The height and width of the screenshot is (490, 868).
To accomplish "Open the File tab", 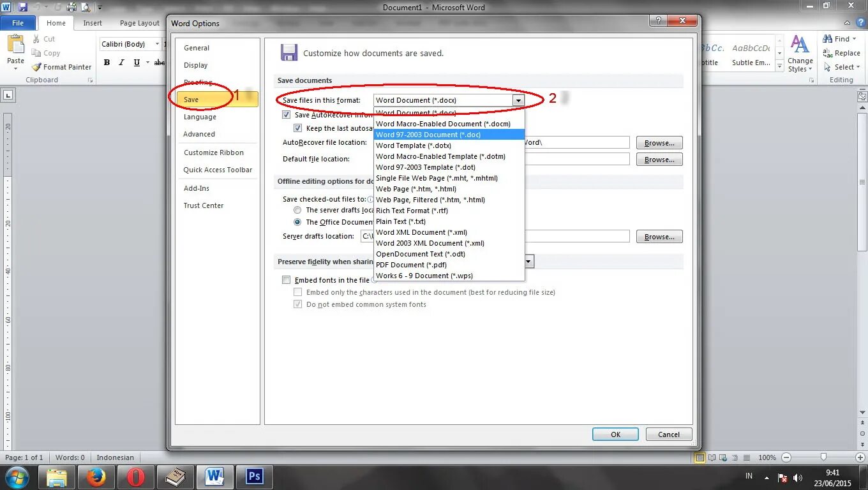I will pos(18,23).
